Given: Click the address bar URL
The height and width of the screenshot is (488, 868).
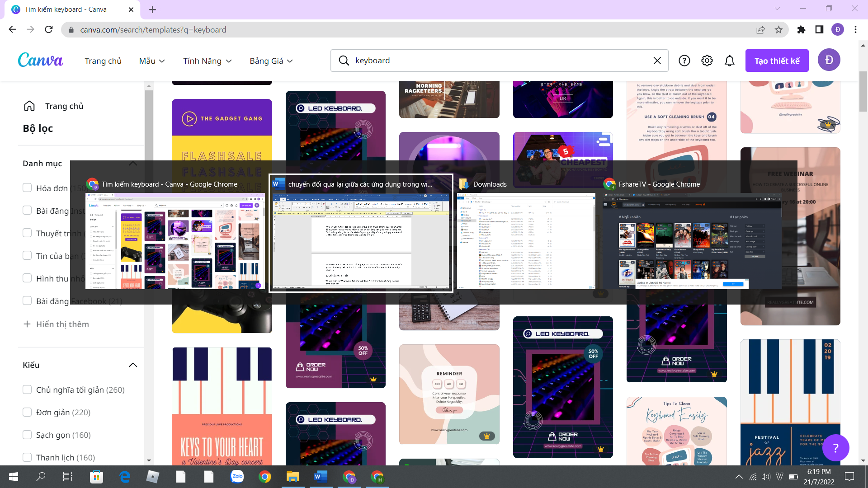Looking at the screenshot, I should 153,30.
